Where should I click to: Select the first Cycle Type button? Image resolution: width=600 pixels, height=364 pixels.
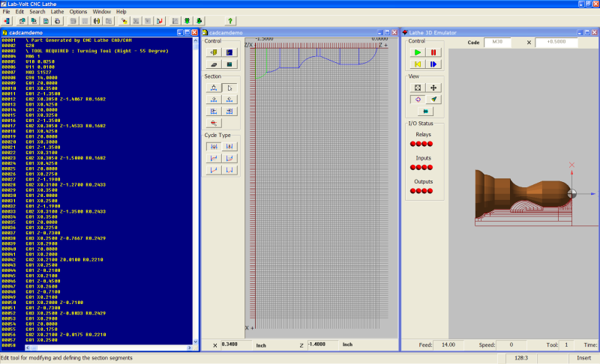(214, 146)
